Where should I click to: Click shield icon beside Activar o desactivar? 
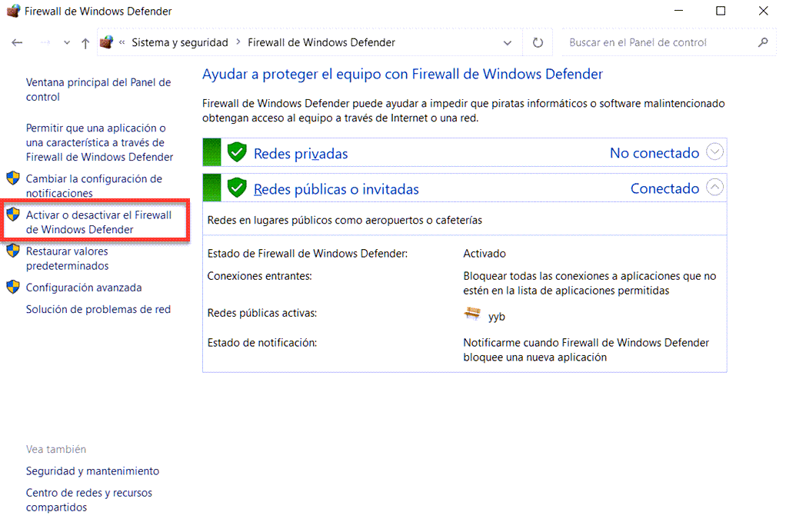click(13, 214)
